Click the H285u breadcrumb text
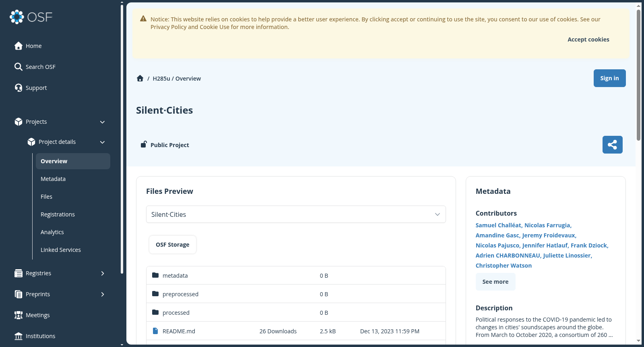The height and width of the screenshot is (347, 644). pos(161,79)
